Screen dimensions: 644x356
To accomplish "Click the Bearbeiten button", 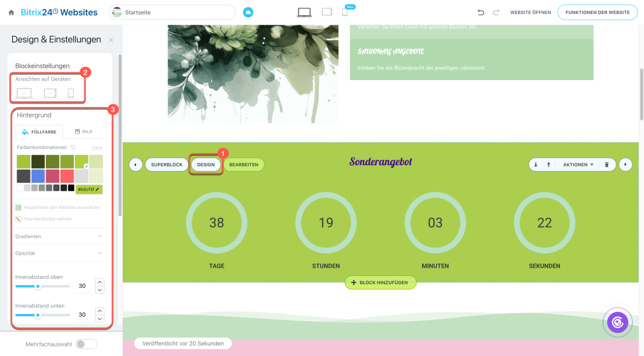I will pyautogui.click(x=244, y=165).
